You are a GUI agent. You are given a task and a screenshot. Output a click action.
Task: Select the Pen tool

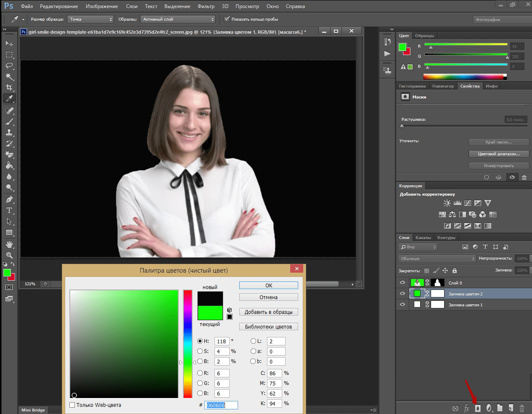pos(9,199)
